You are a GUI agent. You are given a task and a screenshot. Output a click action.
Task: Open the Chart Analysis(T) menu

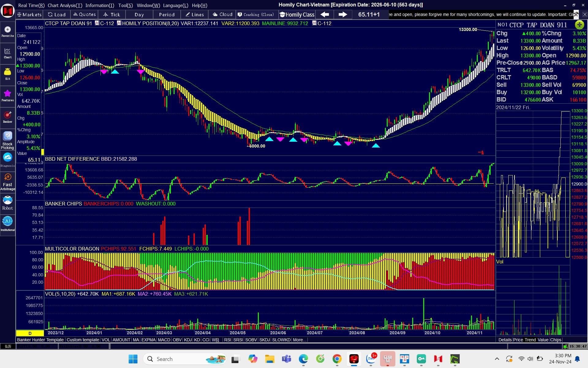65,5
